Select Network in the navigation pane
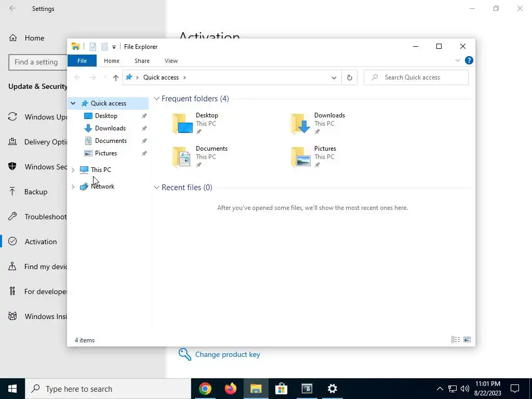 102,187
